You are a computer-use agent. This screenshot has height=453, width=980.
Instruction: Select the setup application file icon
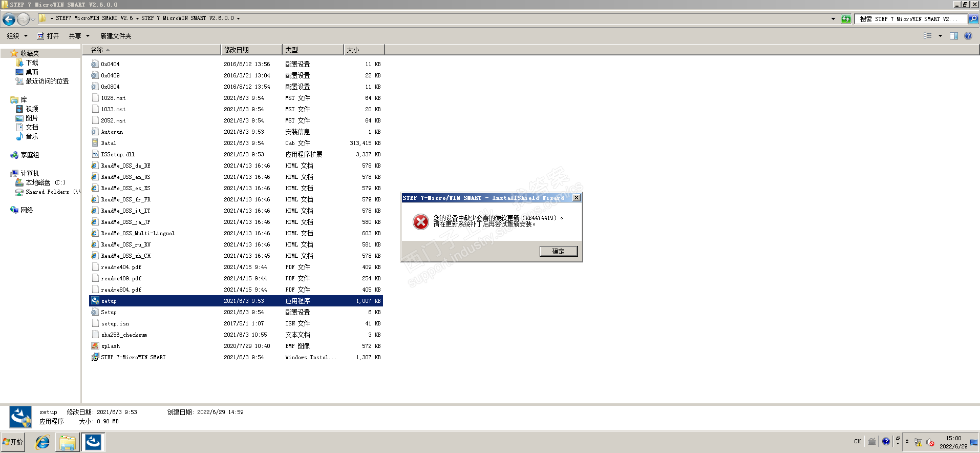point(95,301)
